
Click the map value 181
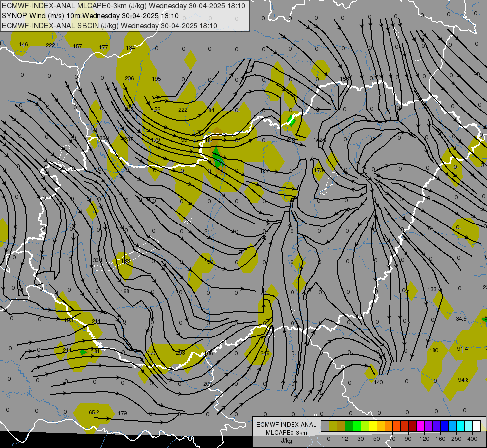(96, 351)
